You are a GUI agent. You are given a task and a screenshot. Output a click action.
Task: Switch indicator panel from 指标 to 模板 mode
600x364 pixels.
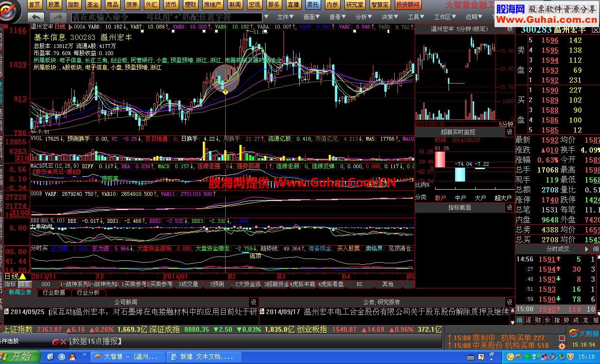pos(24,284)
